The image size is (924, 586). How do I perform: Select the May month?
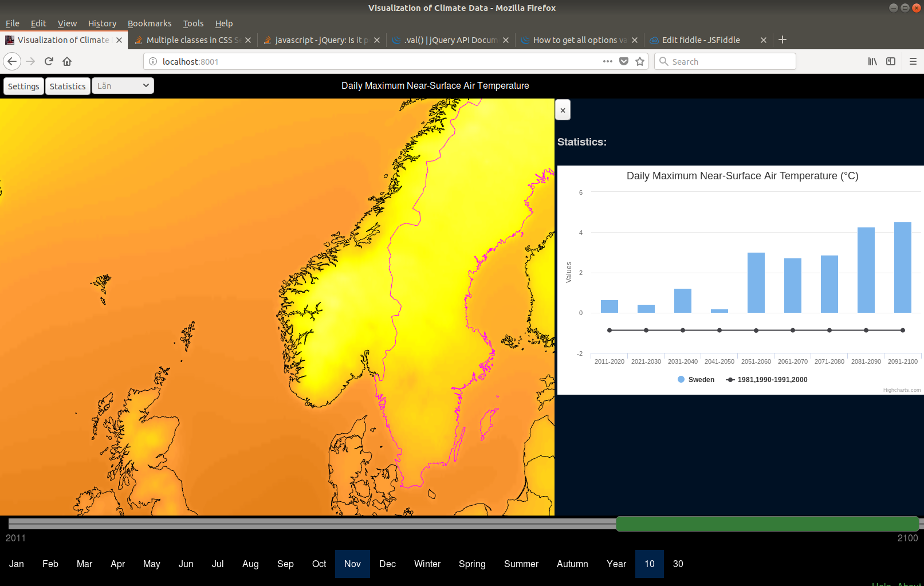[152, 564]
